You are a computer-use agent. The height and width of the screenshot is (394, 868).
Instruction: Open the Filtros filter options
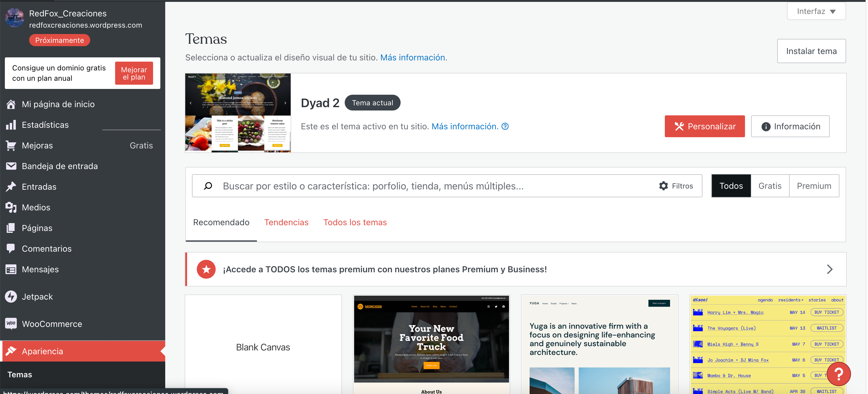[x=676, y=186]
